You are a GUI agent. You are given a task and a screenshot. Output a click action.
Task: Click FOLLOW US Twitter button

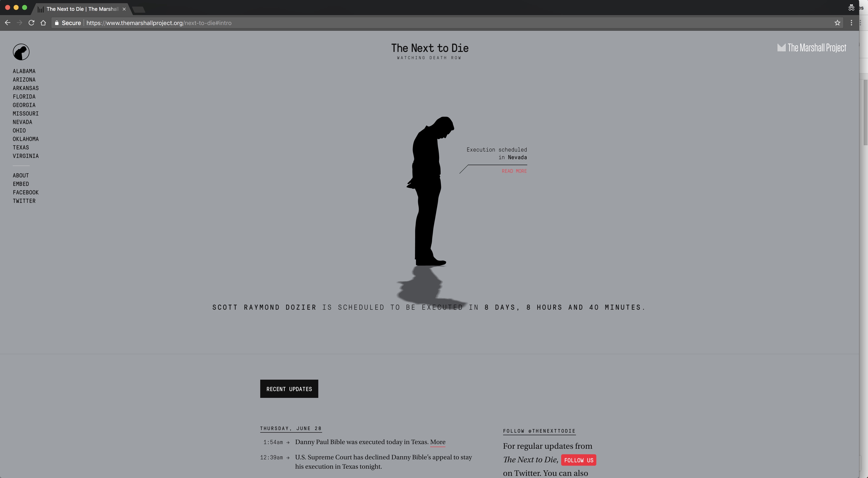tap(579, 460)
